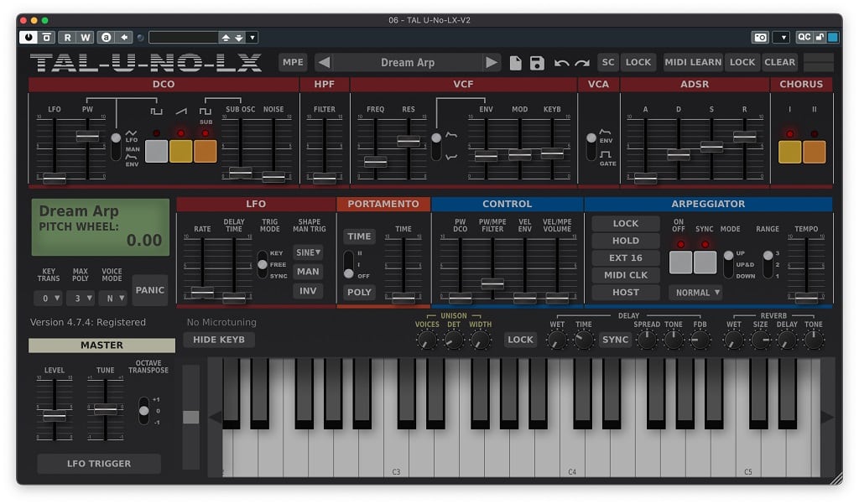Undo the last change
The width and height of the screenshot is (859, 504).
pos(561,63)
